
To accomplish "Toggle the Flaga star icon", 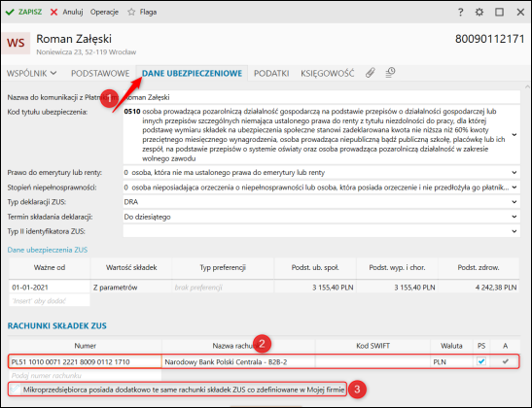I will coord(131,13).
